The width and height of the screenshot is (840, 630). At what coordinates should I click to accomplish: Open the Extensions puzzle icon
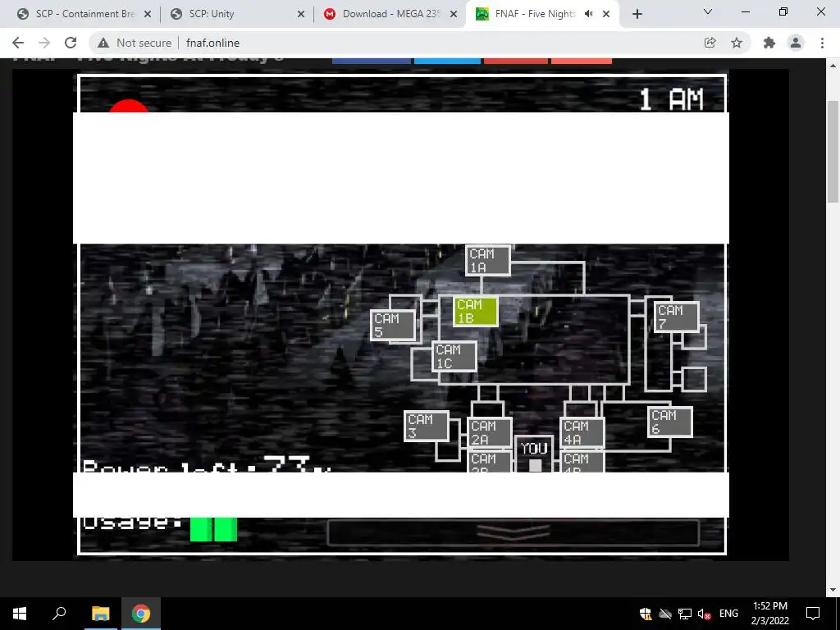769,43
